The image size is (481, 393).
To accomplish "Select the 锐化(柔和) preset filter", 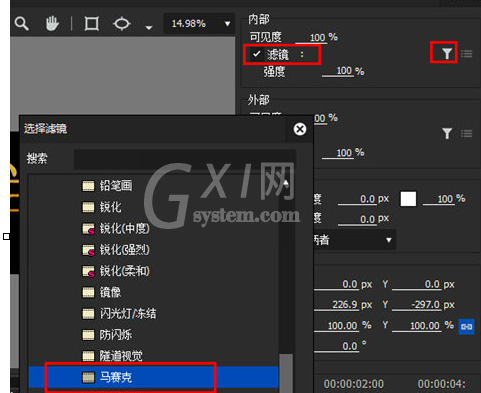I will [x=124, y=271].
